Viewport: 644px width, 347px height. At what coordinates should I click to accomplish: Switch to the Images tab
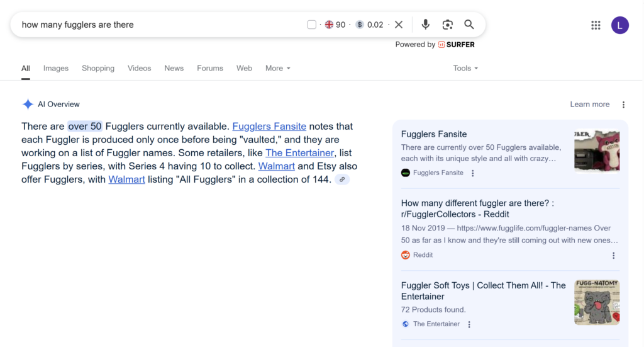[x=56, y=68]
